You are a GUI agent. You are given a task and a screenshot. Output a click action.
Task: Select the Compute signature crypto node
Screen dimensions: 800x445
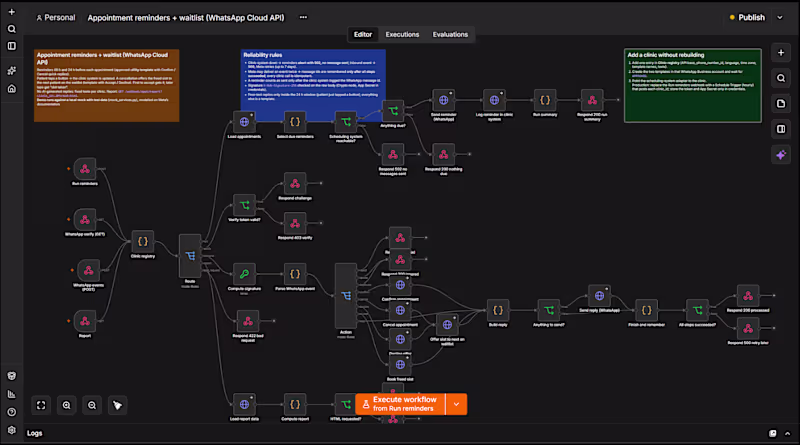pos(244,274)
